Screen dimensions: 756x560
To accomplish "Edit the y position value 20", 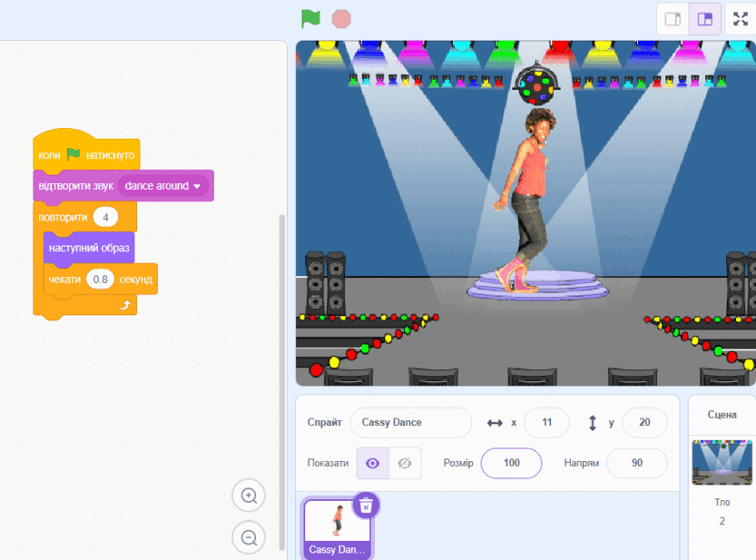I will pos(644,423).
